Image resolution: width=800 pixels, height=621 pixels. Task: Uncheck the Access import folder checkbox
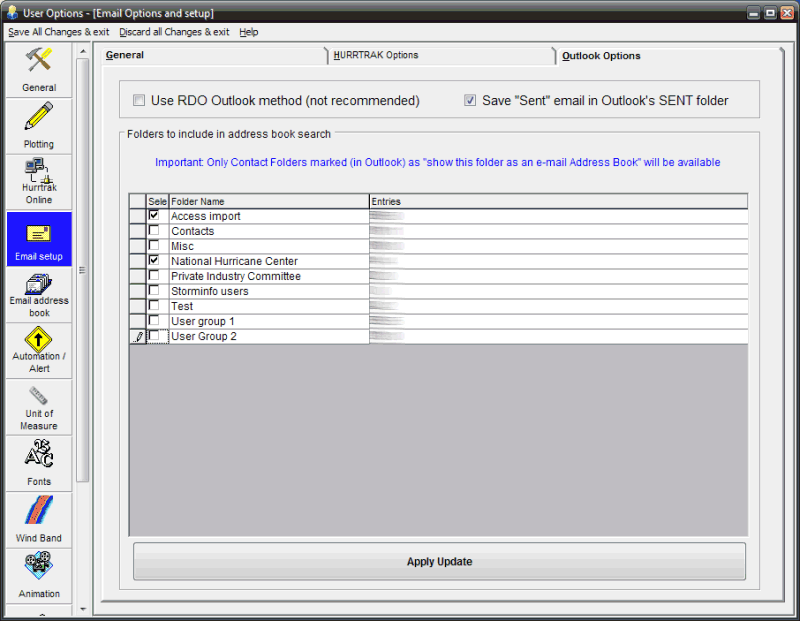[x=154, y=215]
